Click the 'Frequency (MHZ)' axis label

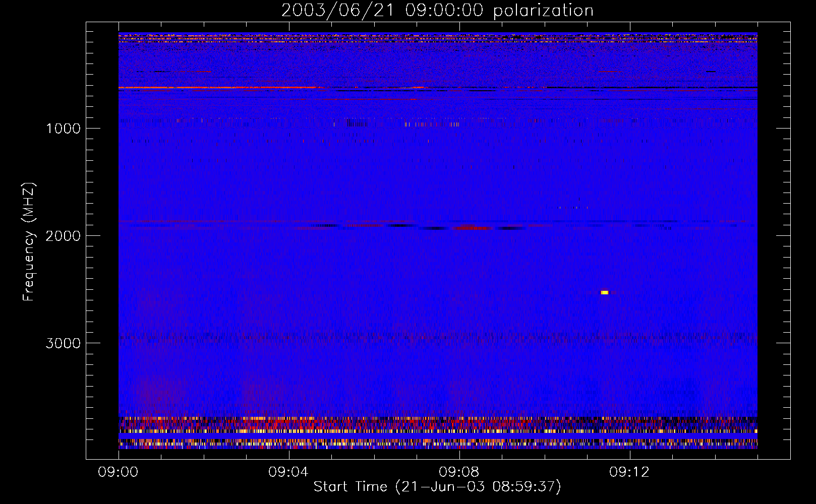pyautogui.click(x=29, y=242)
